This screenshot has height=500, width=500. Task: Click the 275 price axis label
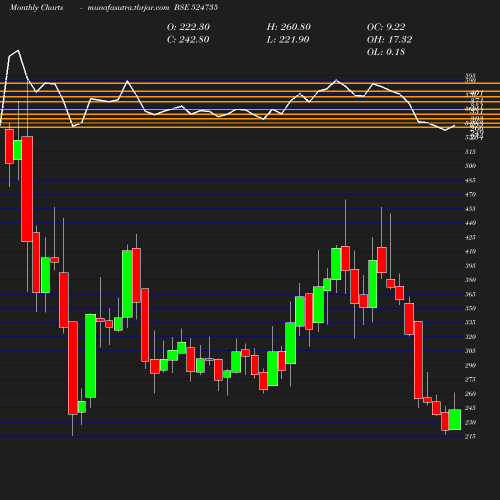pyautogui.click(x=470, y=379)
